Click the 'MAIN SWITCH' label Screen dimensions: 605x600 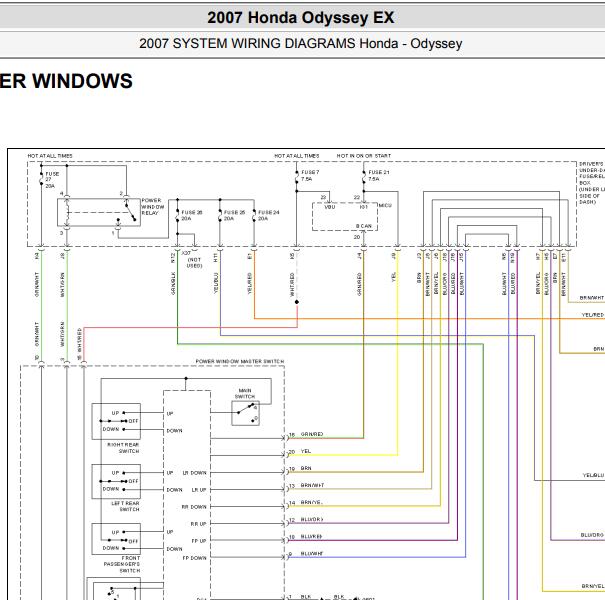(x=245, y=394)
